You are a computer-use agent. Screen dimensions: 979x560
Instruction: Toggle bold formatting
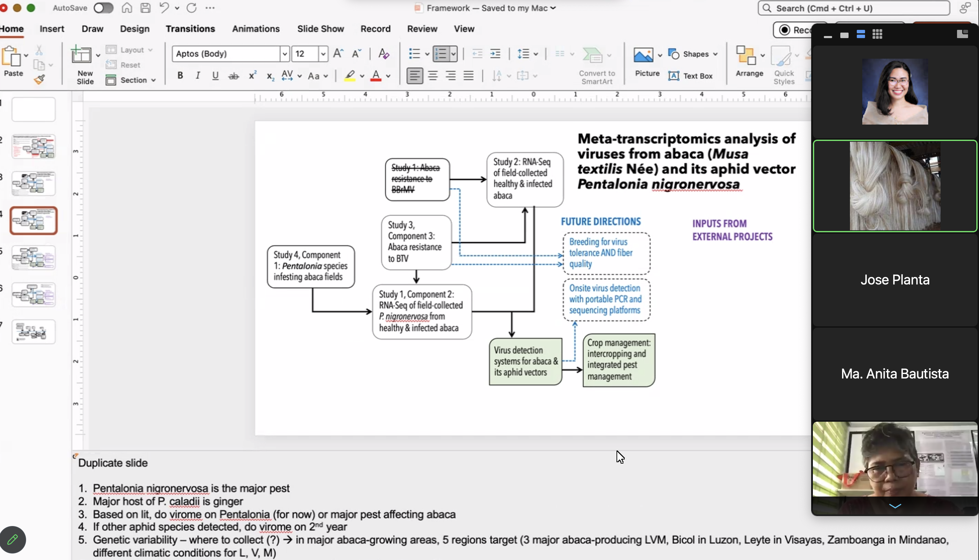pos(180,76)
